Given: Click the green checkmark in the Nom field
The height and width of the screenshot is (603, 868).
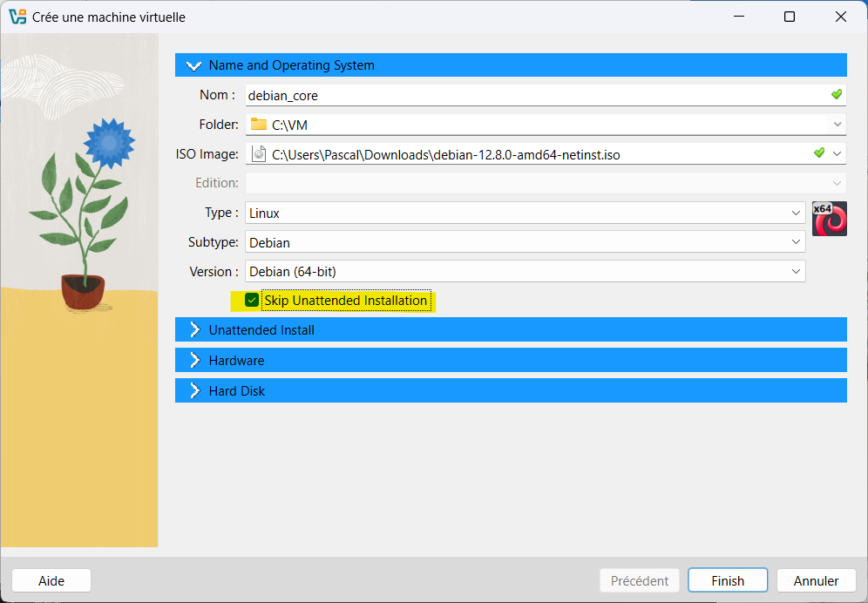Looking at the screenshot, I should point(837,94).
